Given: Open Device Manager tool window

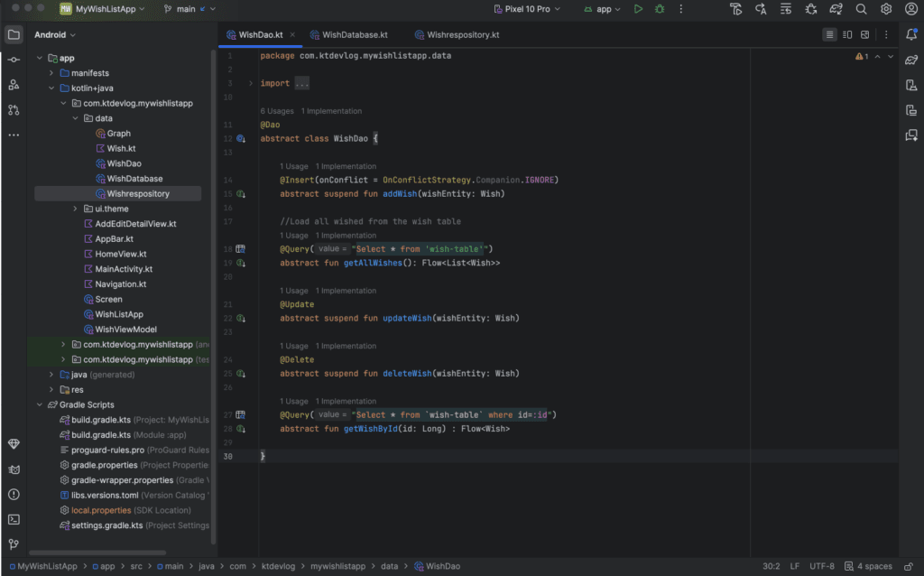Looking at the screenshot, I should pos(911,85).
